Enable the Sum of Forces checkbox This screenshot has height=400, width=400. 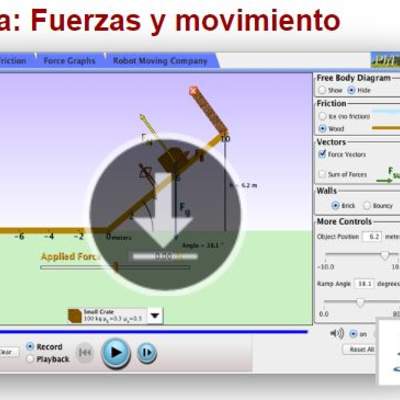tap(322, 174)
